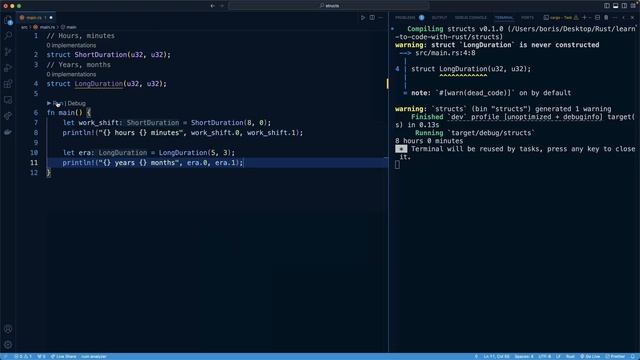This screenshot has width=640, height=360.
Task: Maximize the panel with chevron icon
Action: [623, 18]
